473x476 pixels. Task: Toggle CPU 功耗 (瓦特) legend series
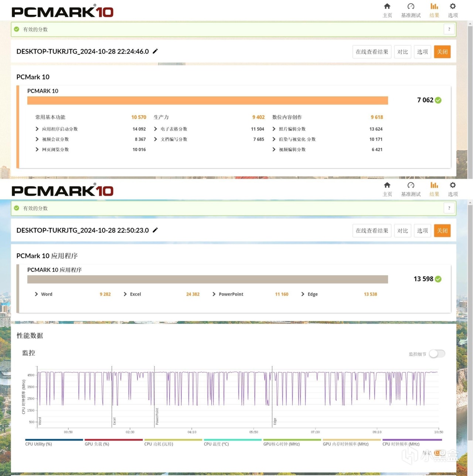click(173, 442)
